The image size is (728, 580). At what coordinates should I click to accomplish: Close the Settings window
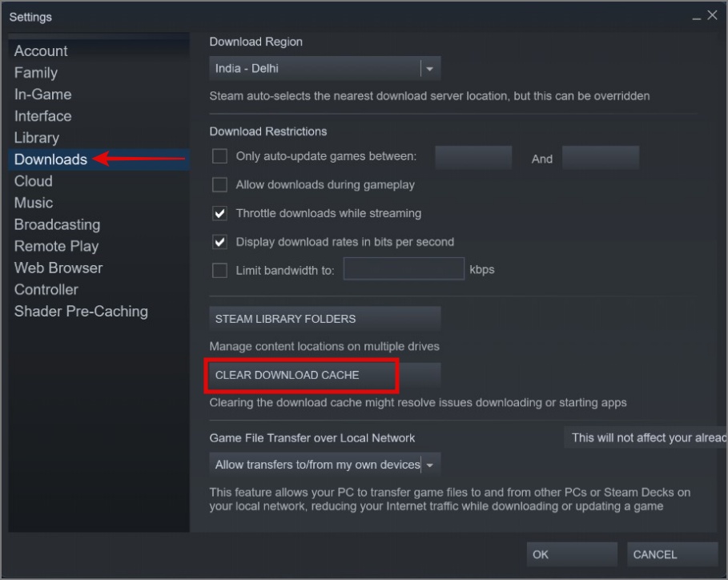click(712, 15)
